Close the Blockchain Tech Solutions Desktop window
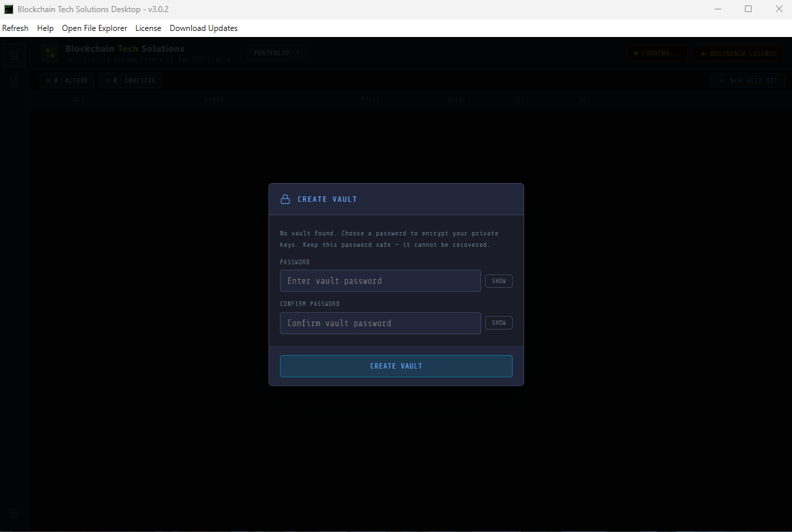The image size is (792, 532). 779,9
